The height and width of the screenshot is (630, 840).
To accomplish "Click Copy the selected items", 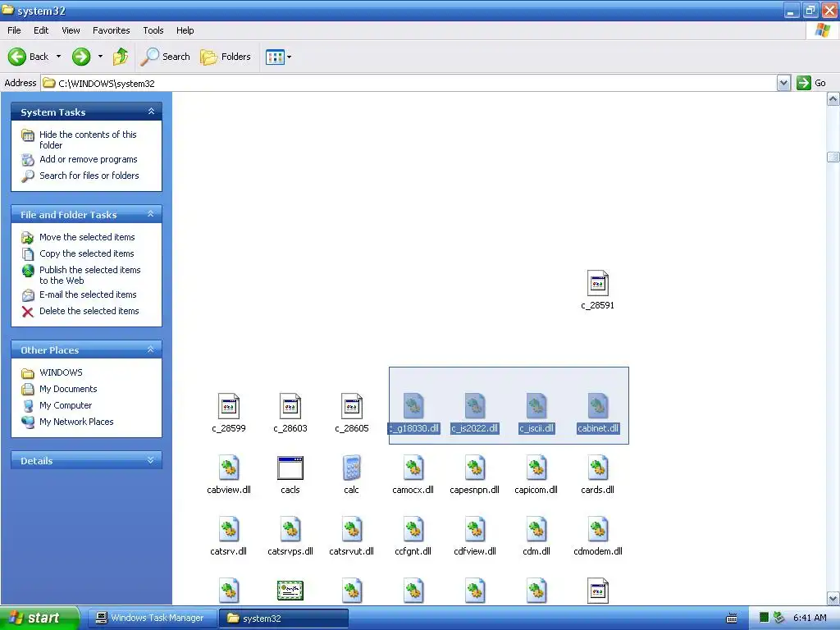I will click(87, 253).
